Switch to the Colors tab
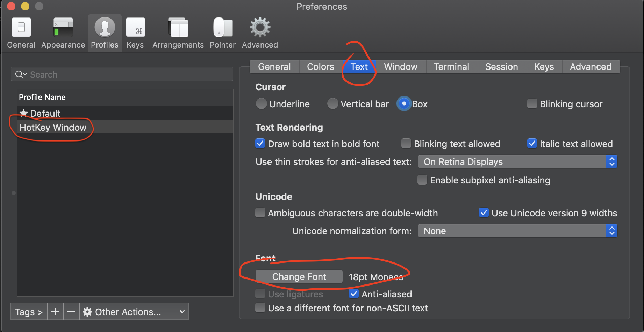Screen dimensions: 644x332 coord(320,66)
